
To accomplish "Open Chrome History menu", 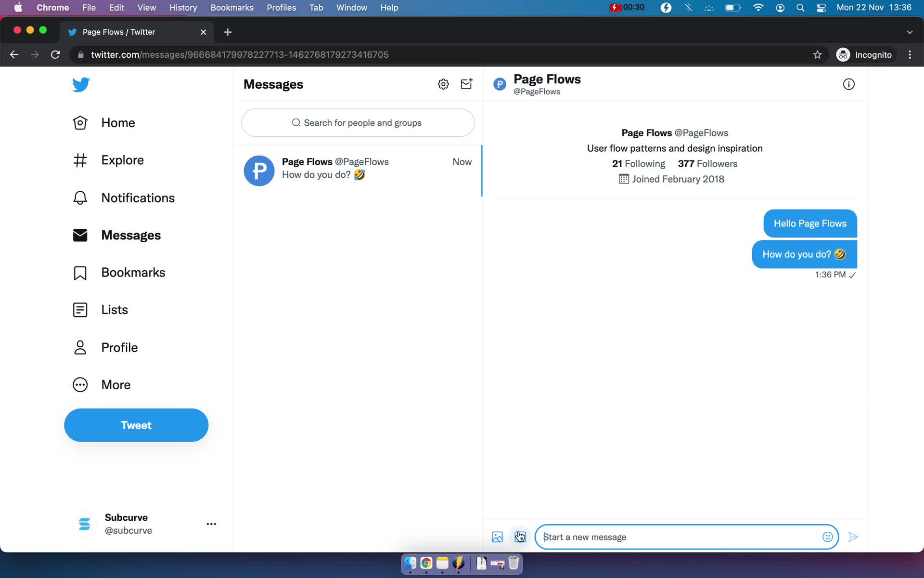I will point(183,8).
